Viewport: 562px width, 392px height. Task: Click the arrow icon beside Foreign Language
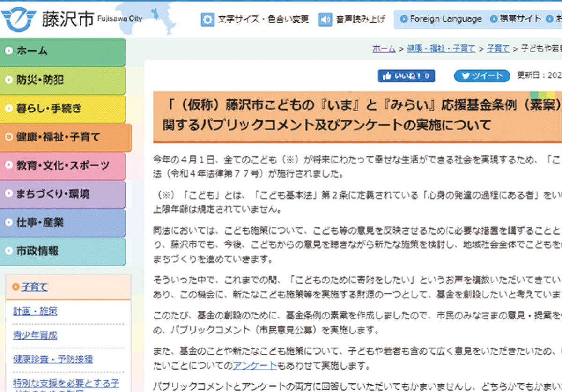(404, 19)
